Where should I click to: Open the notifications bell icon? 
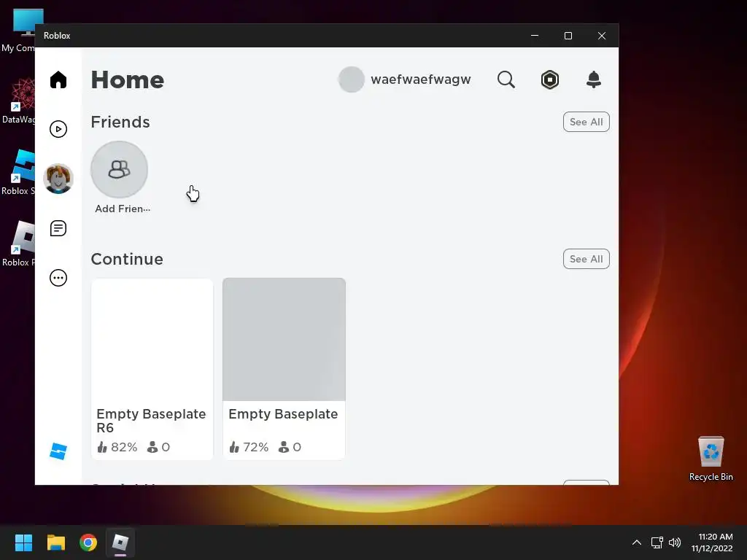tap(594, 79)
